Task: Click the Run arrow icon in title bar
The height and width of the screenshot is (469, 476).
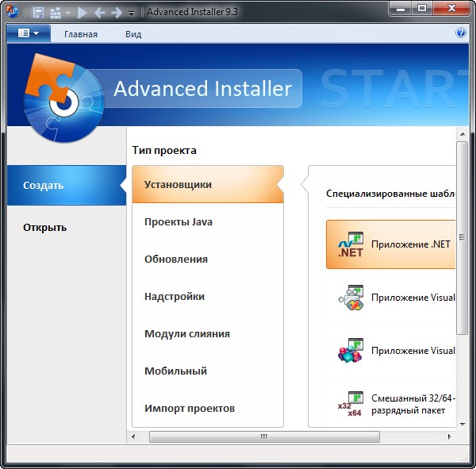Action: pyautogui.click(x=83, y=13)
